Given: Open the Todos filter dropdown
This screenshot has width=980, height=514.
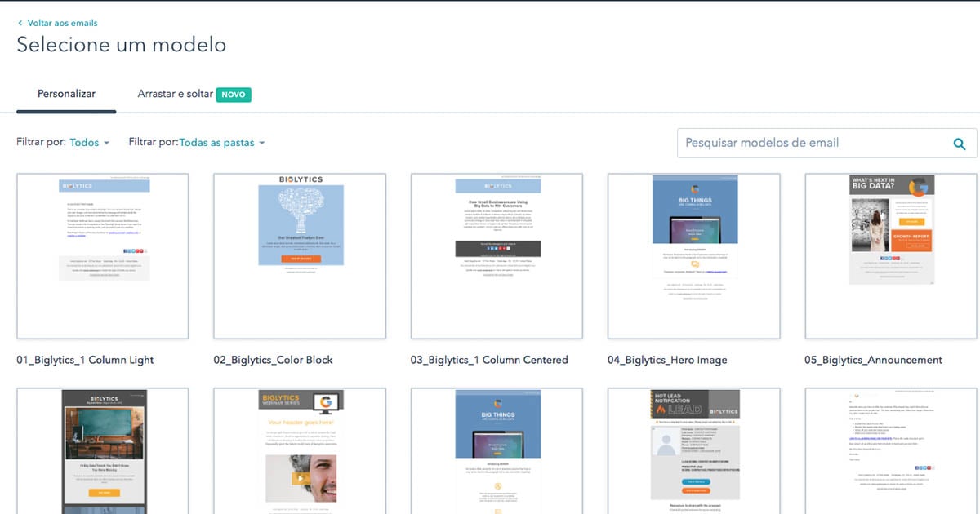Looking at the screenshot, I should [90, 143].
